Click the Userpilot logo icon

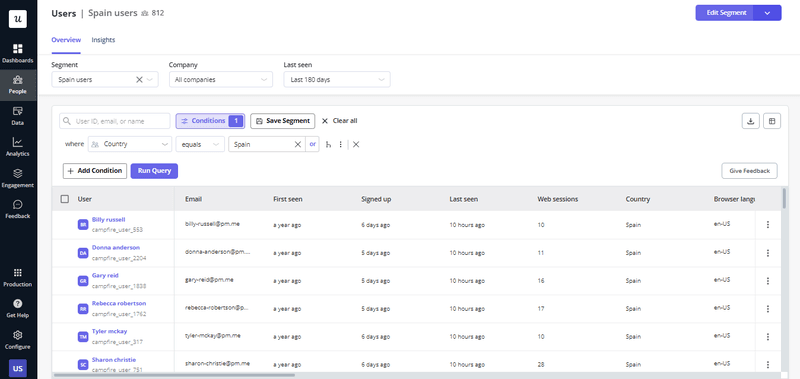[18, 19]
